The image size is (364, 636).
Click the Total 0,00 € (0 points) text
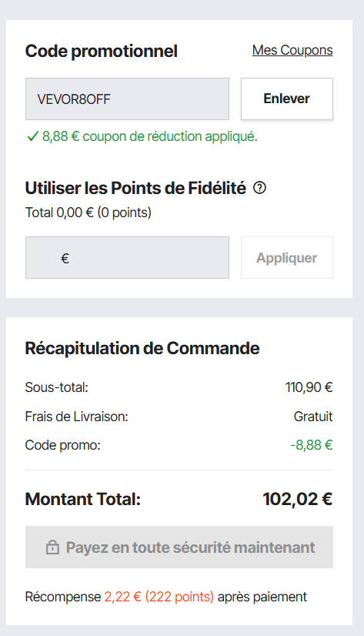pos(88,213)
